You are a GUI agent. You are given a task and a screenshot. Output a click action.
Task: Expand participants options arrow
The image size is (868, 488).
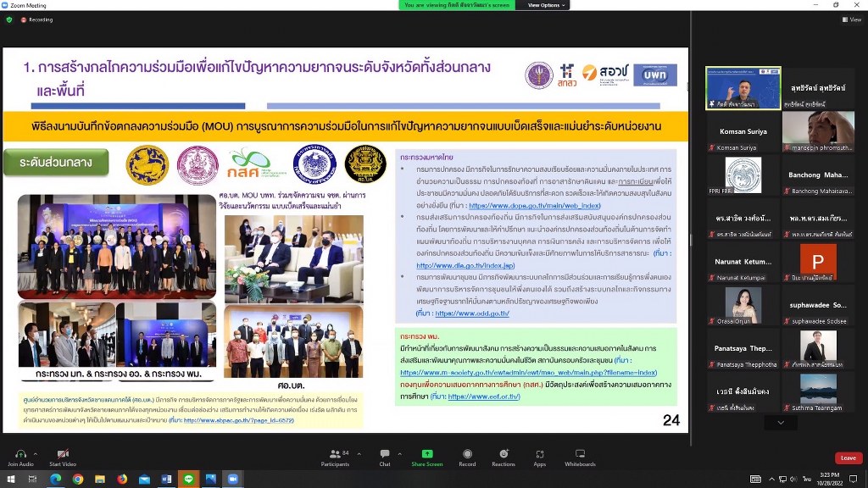click(359, 454)
